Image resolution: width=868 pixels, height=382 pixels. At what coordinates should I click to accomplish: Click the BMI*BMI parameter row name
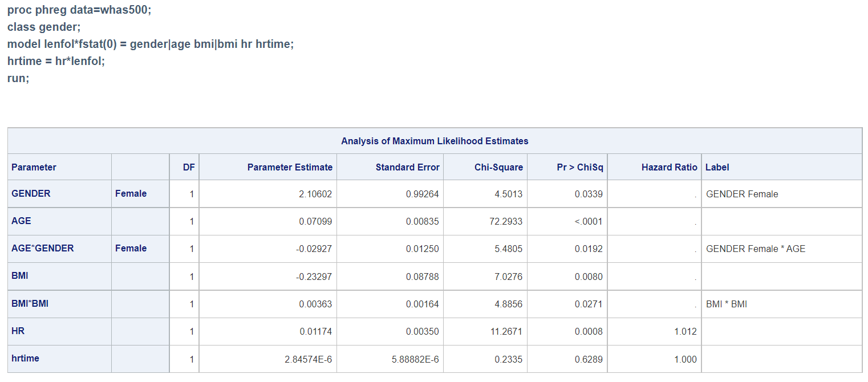(x=30, y=303)
